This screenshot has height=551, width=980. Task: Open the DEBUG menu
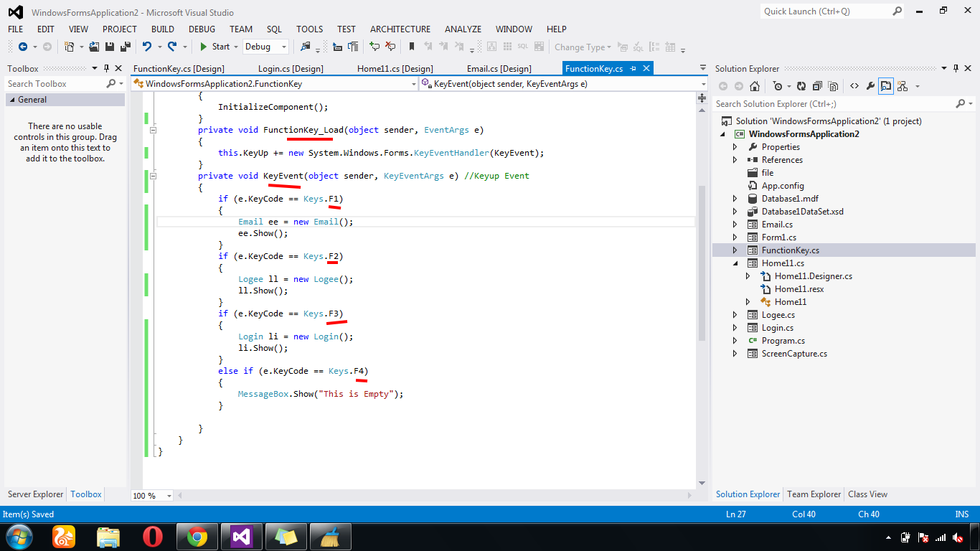click(x=202, y=29)
